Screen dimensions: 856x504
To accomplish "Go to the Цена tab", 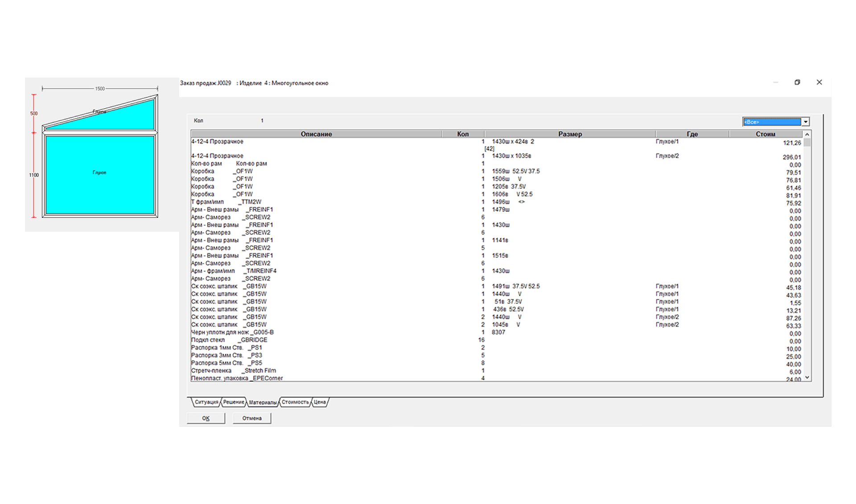I will (320, 402).
